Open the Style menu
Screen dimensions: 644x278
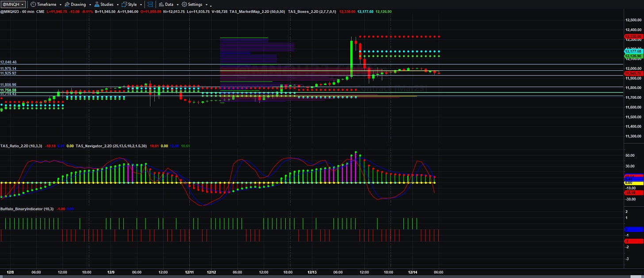click(132, 4)
